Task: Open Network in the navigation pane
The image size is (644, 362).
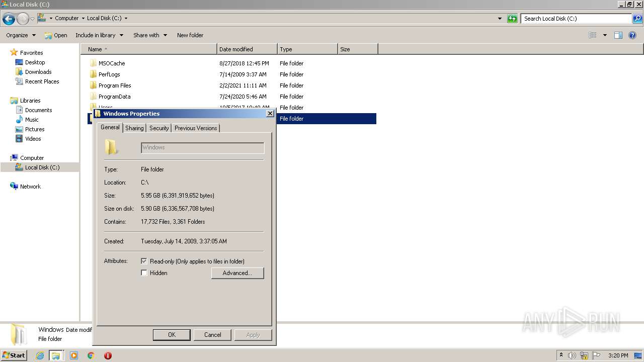Action: tap(30, 187)
